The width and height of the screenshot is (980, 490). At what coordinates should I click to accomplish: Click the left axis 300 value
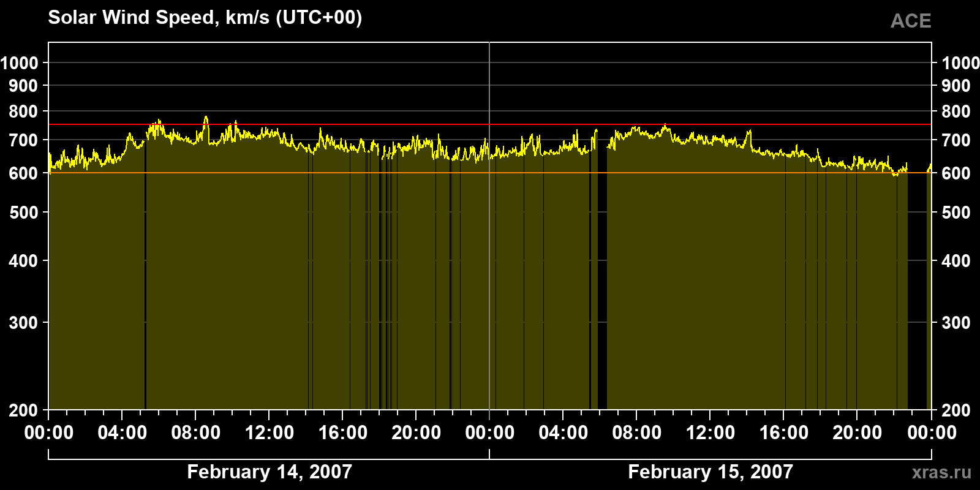[x=23, y=323]
